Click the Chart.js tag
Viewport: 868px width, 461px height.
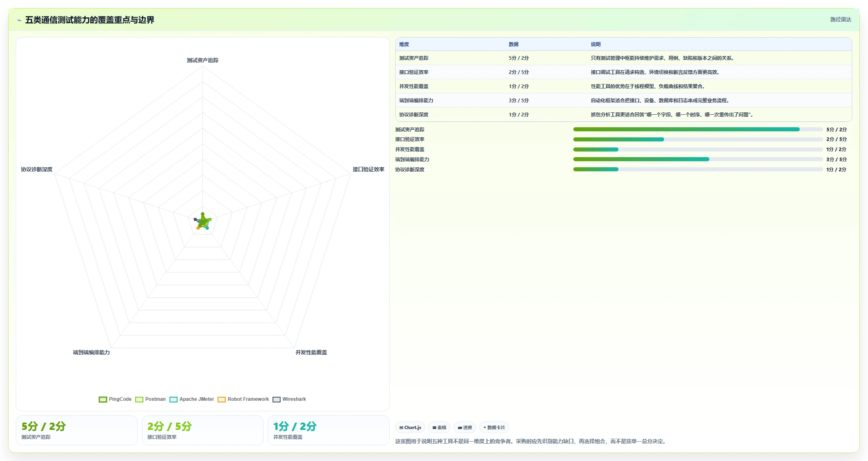pos(410,427)
